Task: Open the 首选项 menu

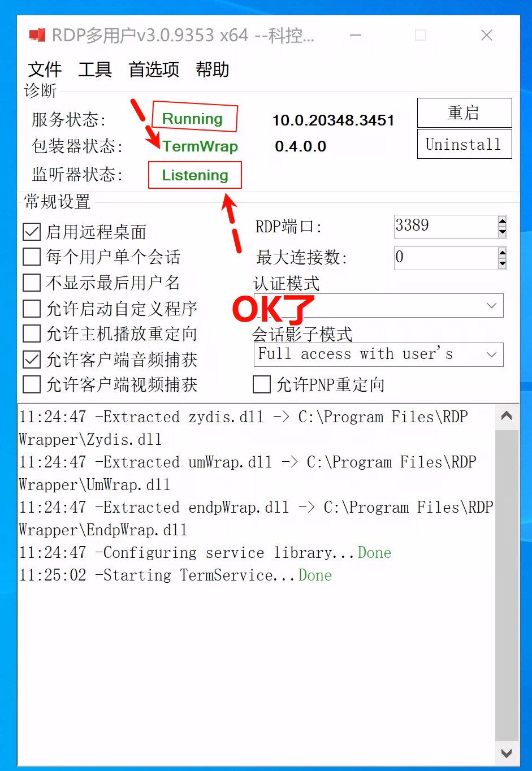Action: click(154, 70)
